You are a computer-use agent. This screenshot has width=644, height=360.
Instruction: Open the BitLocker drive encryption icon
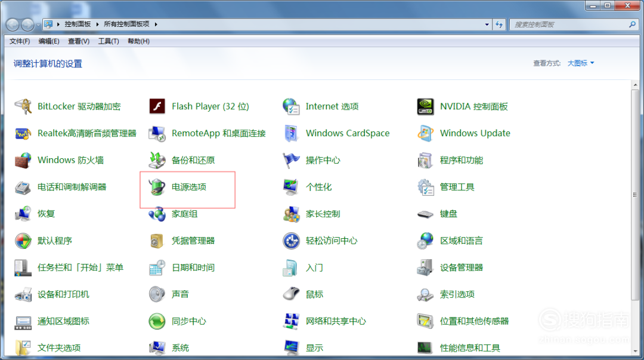[x=23, y=106]
